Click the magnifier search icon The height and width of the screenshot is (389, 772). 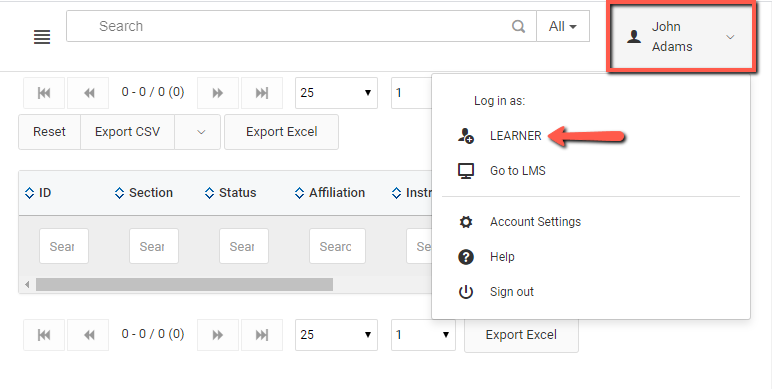pyautogui.click(x=518, y=26)
